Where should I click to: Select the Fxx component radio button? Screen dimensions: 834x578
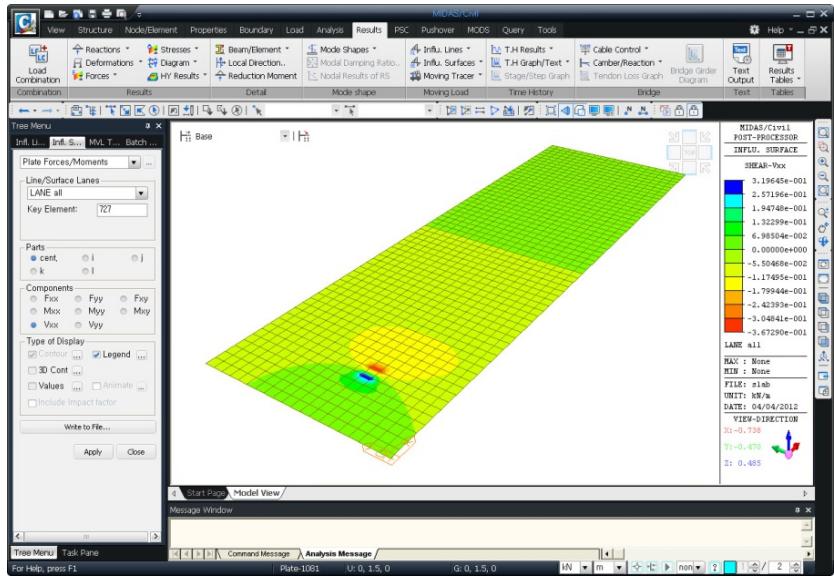coord(34,299)
